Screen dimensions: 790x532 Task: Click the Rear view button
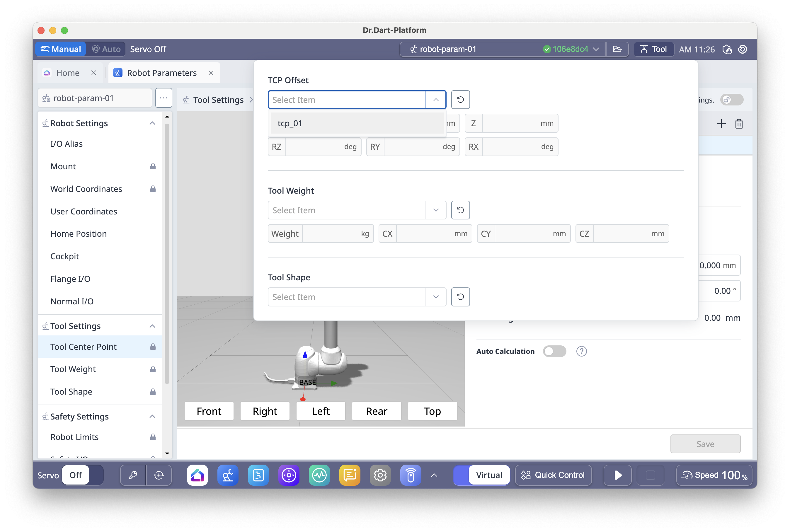376,411
